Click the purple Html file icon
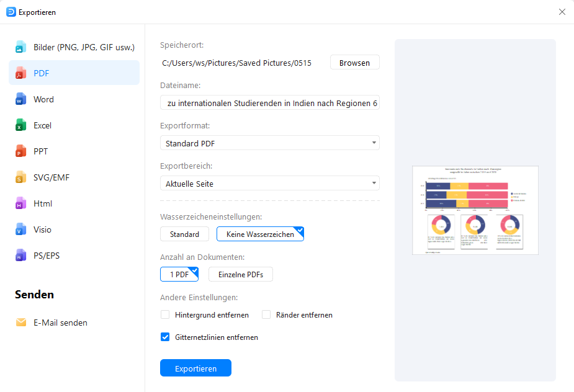Viewport: 574px width, 392px height. tap(20, 203)
